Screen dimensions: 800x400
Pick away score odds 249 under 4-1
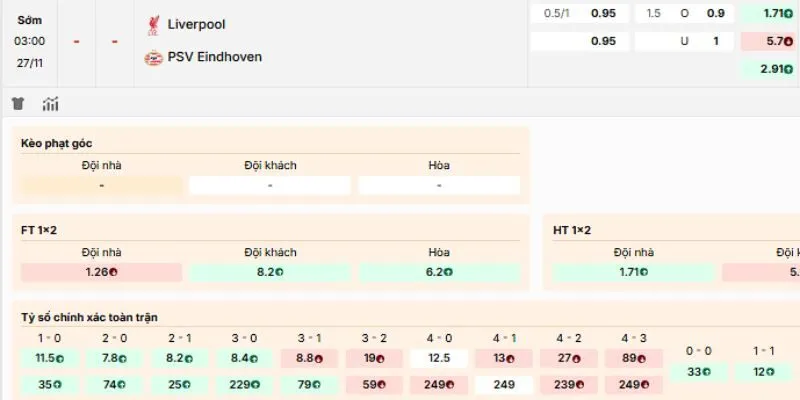point(504,385)
